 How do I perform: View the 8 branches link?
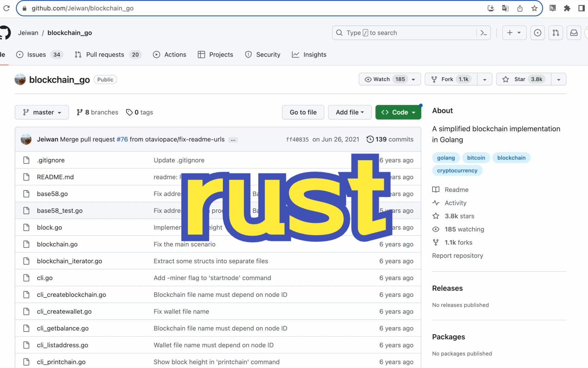pyautogui.click(x=97, y=112)
